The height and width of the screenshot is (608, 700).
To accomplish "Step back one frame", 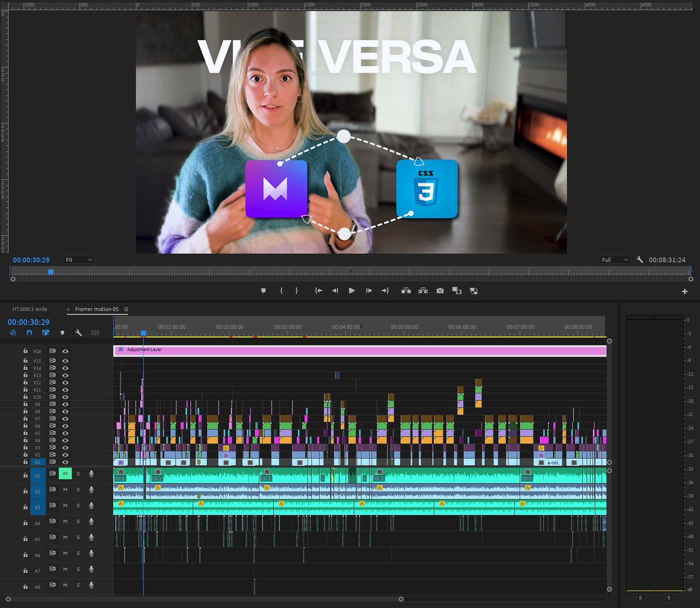I will [x=335, y=291].
